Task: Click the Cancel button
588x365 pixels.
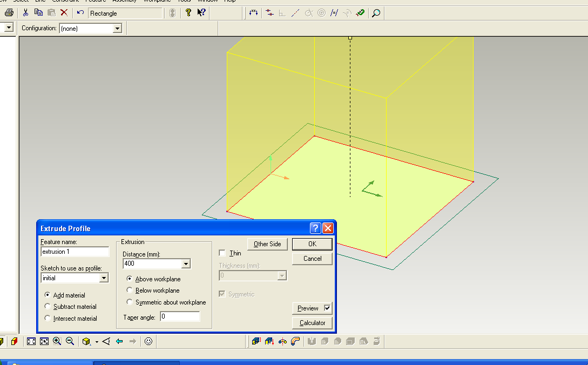Action: 313,259
